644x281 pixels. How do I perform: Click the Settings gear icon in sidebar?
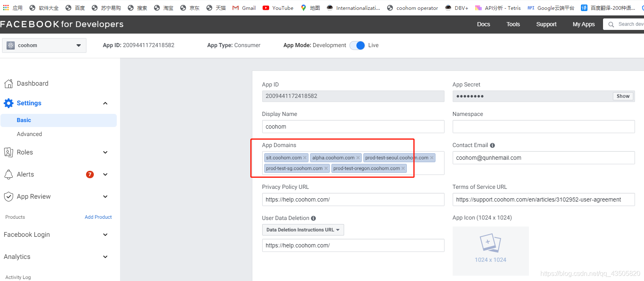pos(9,103)
